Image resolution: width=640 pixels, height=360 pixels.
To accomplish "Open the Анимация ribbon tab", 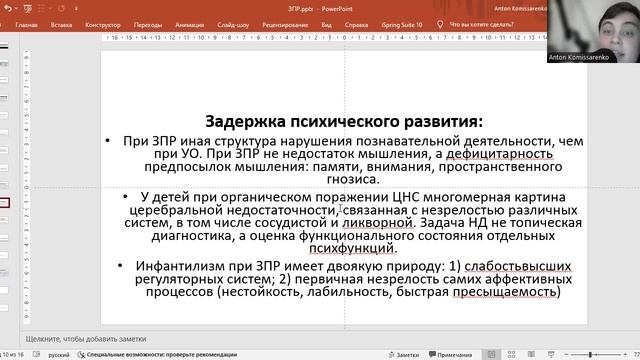I will 189,25.
